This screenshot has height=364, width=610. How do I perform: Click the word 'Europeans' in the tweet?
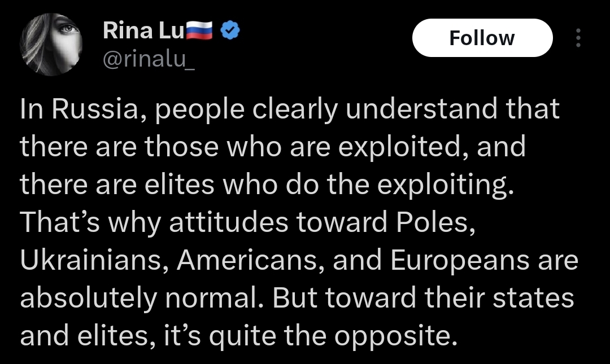[x=460, y=261]
